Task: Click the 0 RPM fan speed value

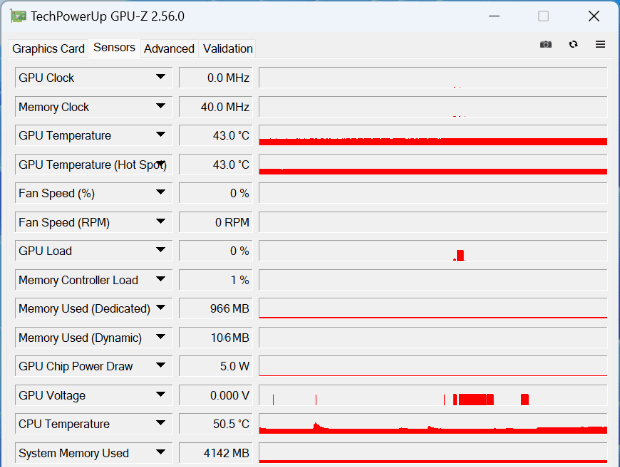Action: click(215, 222)
